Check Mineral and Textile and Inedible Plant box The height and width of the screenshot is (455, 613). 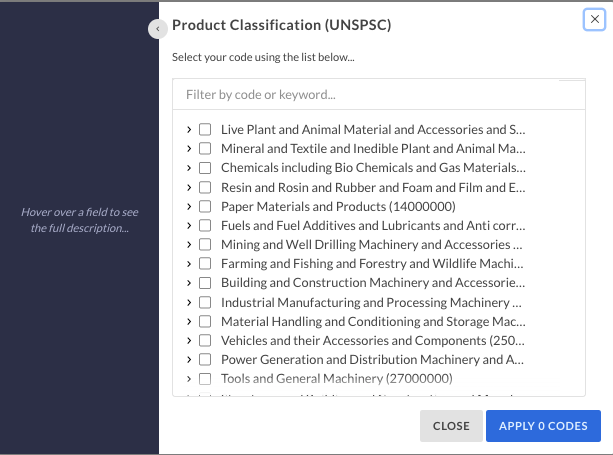pyautogui.click(x=205, y=149)
